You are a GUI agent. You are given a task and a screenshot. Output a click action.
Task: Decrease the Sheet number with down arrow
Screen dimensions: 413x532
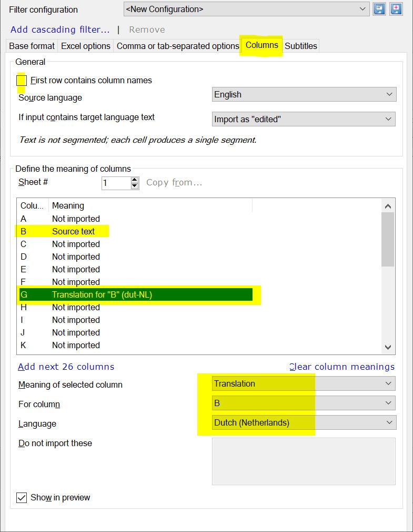(135, 186)
